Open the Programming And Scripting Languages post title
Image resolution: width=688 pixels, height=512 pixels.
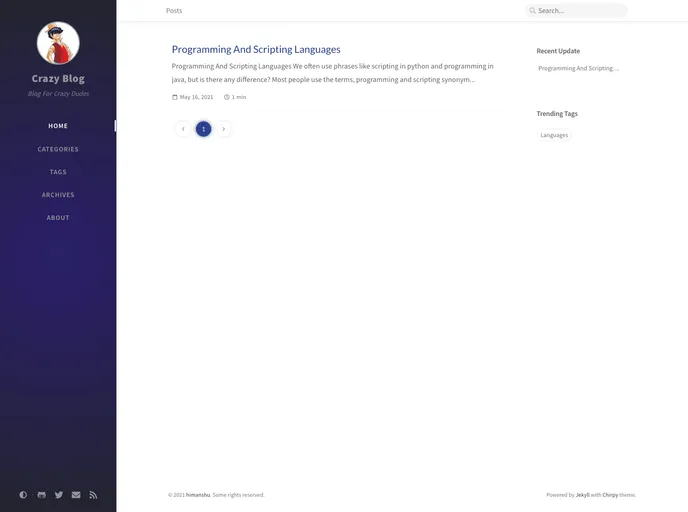click(256, 49)
